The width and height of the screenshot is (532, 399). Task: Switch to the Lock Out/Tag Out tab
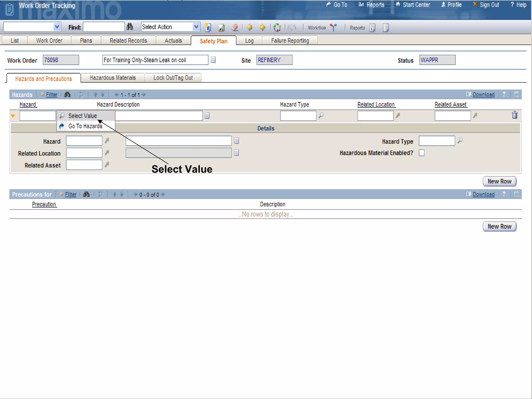173,78
